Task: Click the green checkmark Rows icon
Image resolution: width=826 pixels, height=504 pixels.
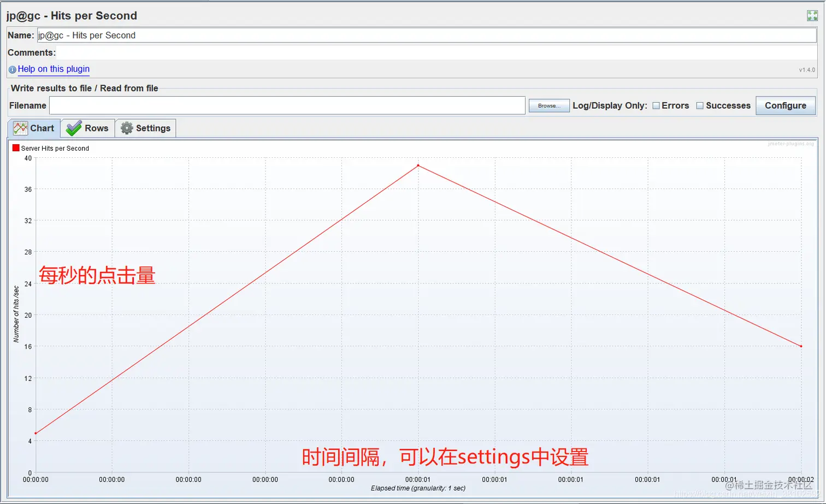Action: click(x=74, y=128)
